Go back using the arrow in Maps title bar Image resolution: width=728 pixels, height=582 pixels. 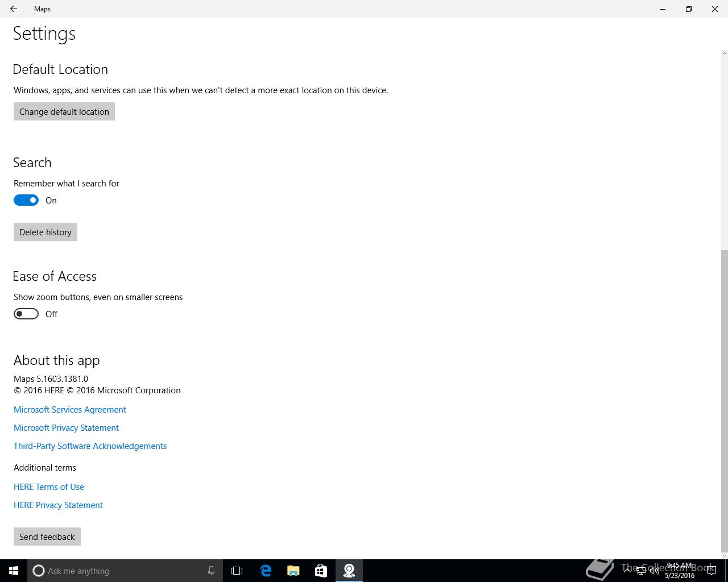(14, 9)
